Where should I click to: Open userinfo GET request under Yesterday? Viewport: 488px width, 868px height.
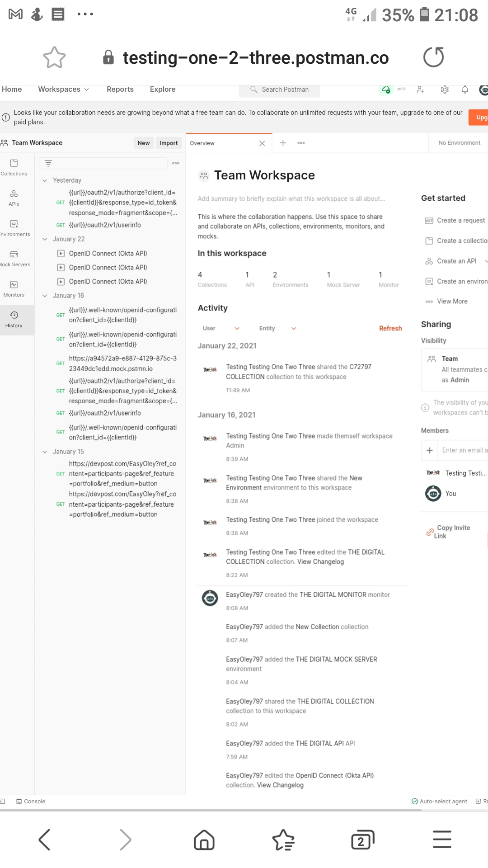click(105, 225)
